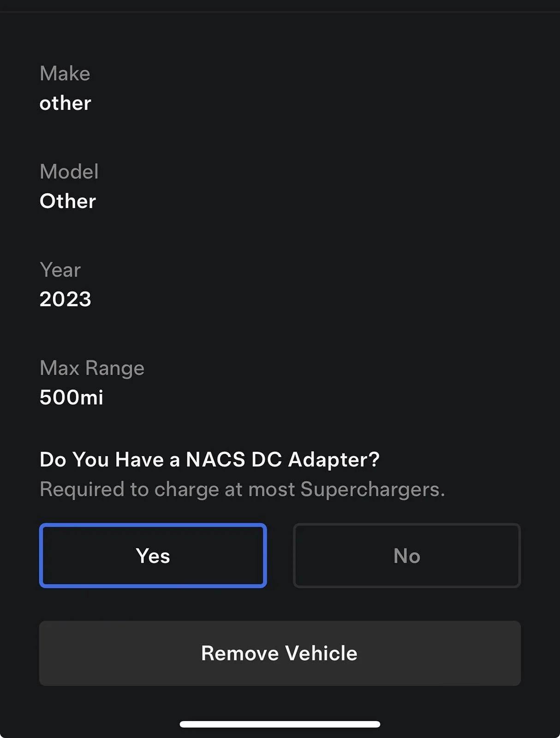
Task: Click the word 'Adapter?' in the question
Action: pos(334,459)
